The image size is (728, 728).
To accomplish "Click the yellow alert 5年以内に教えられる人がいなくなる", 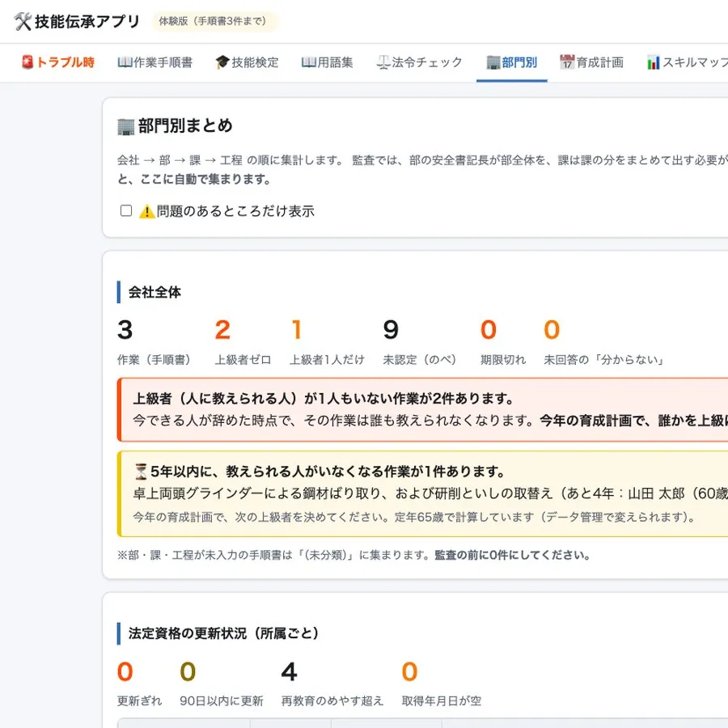I will [422, 493].
